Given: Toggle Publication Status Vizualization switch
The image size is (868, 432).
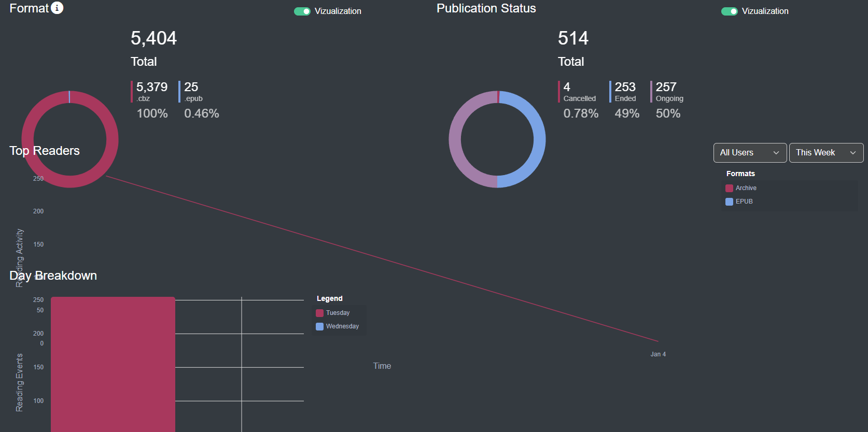Looking at the screenshot, I should [x=730, y=11].
